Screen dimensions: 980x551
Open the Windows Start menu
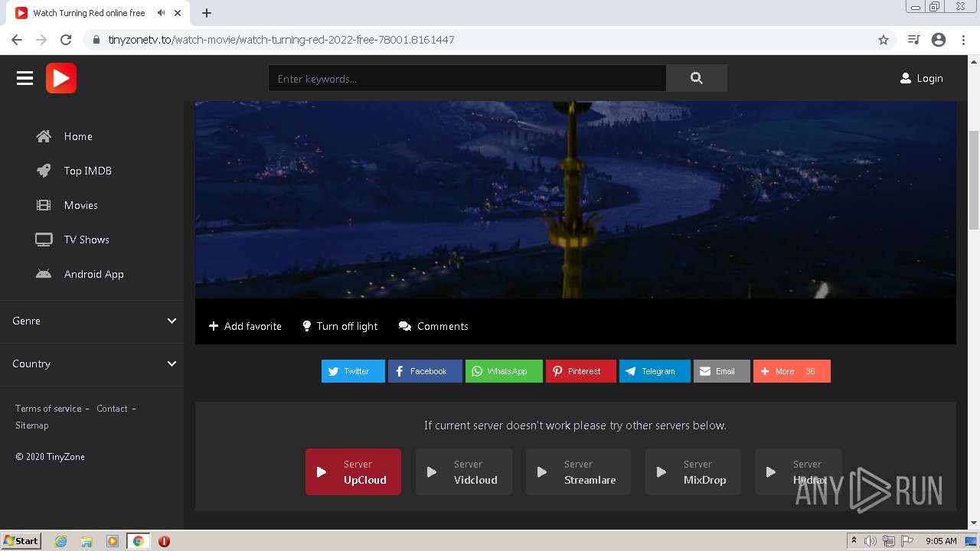tap(21, 540)
